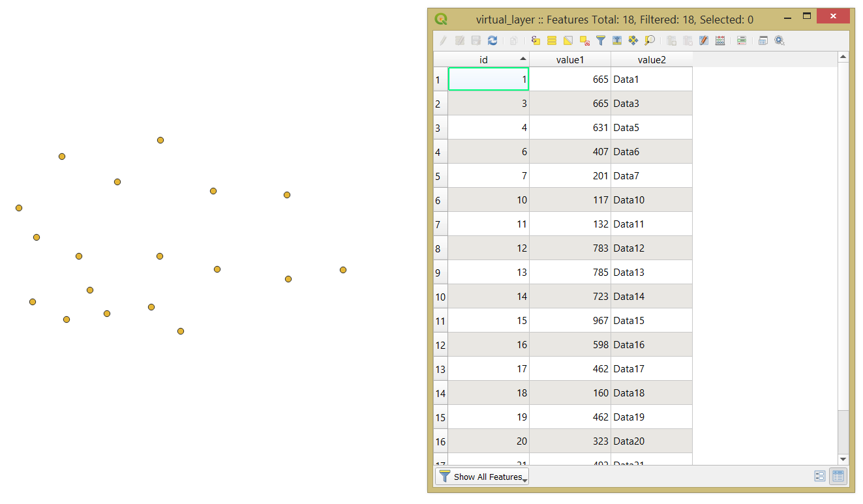Click the scrollbar down arrow
This screenshot has height=504, width=863.
843,460
